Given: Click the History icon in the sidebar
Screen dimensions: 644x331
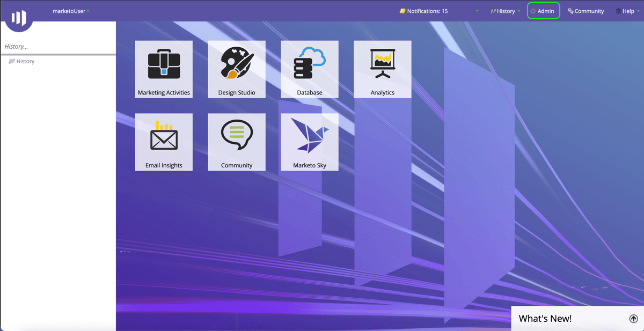Looking at the screenshot, I should [11, 61].
